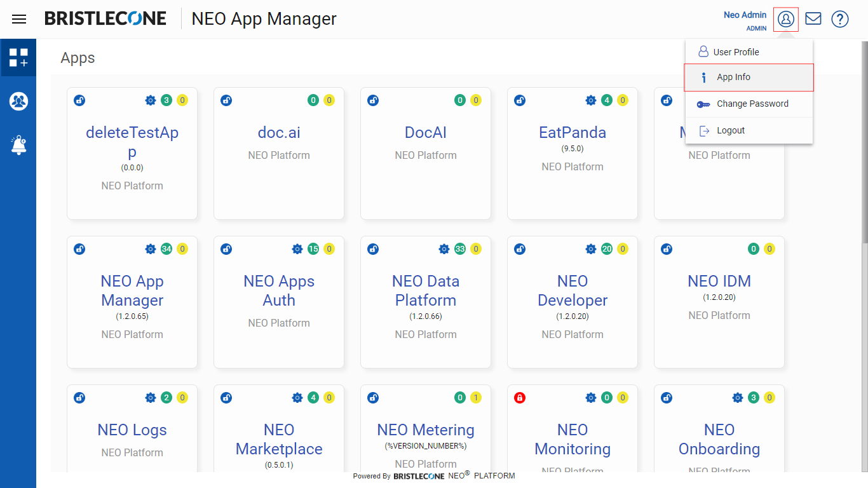Open the mail envelope icon
The image size is (868, 488).
click(x=813, y=19)
